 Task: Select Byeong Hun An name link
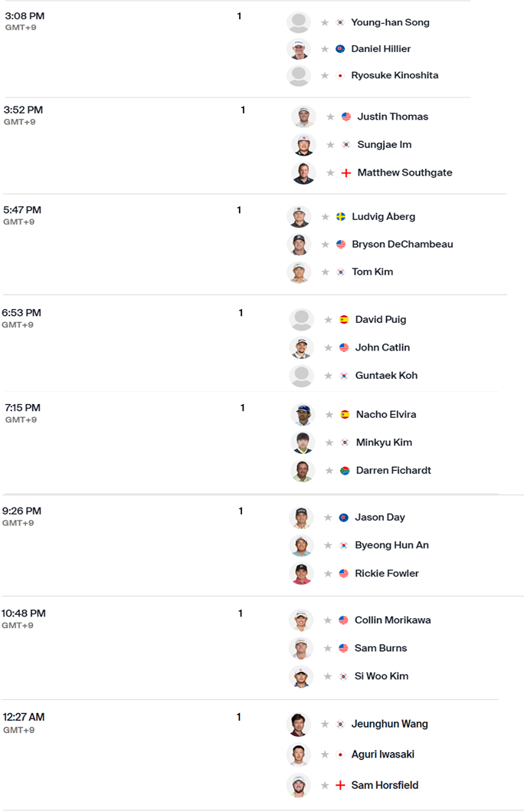391,545
